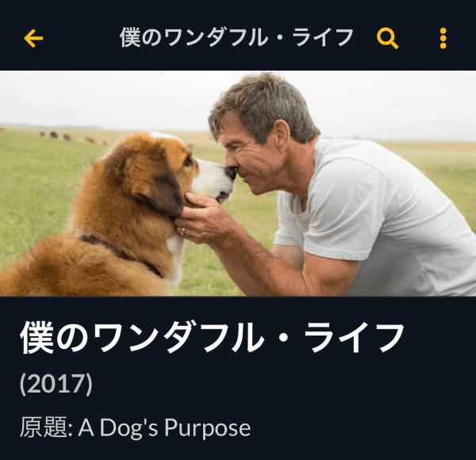Click the overcast sky in the photo
Image resolution: width=476 pixels, height=460 pixels.
106,97
